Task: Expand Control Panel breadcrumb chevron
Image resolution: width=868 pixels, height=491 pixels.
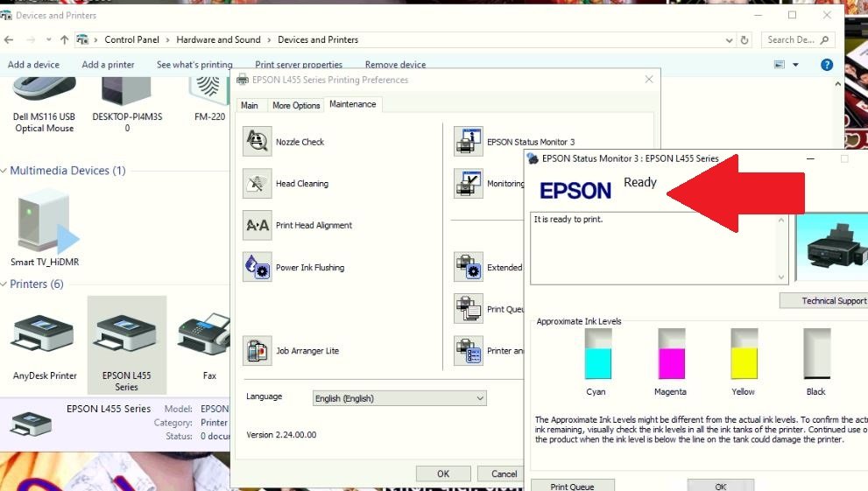Action: [x=168, y=39]
